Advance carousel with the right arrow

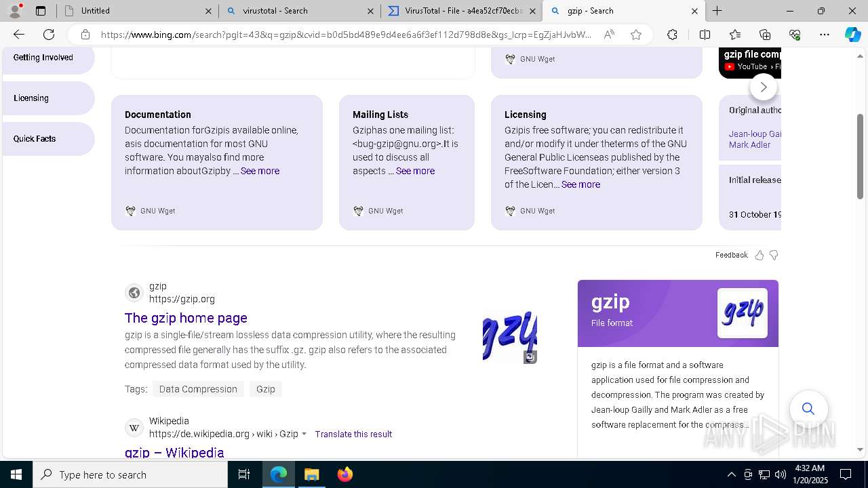click(764, 87)
